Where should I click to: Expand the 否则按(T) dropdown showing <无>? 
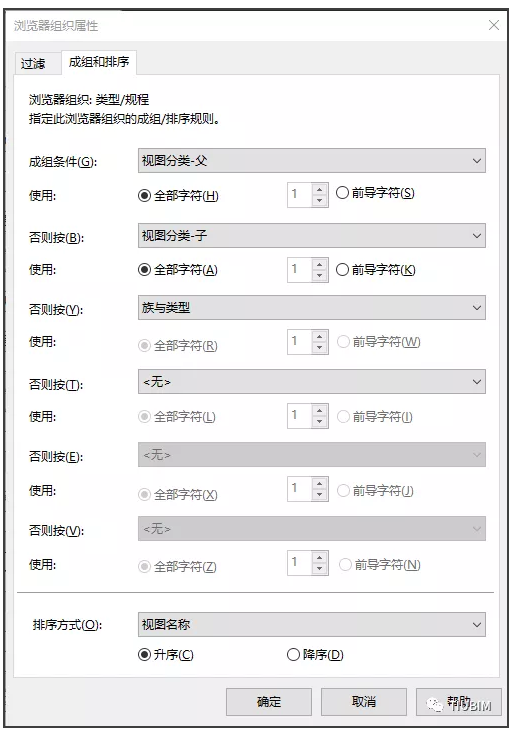point(312,382)
